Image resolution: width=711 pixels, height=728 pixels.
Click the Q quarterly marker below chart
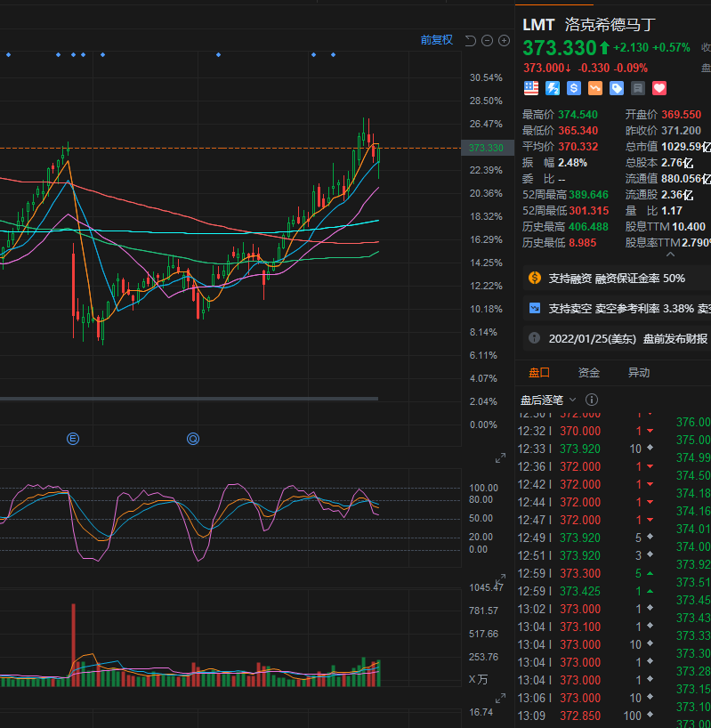193,438
